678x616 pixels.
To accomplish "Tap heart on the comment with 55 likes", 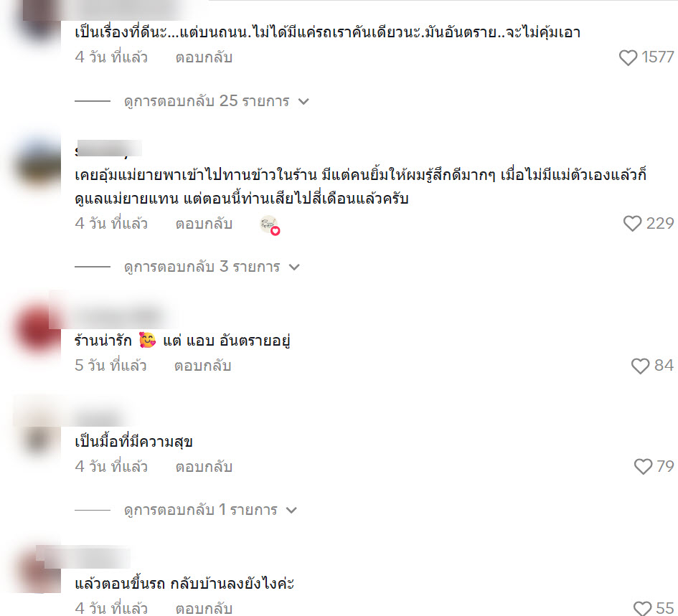I will pos(642,608).
